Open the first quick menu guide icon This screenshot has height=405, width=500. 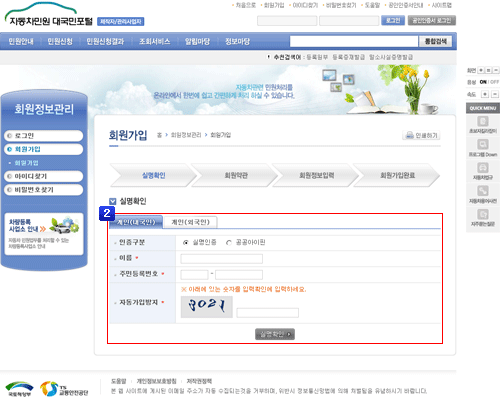coord(483,121)
